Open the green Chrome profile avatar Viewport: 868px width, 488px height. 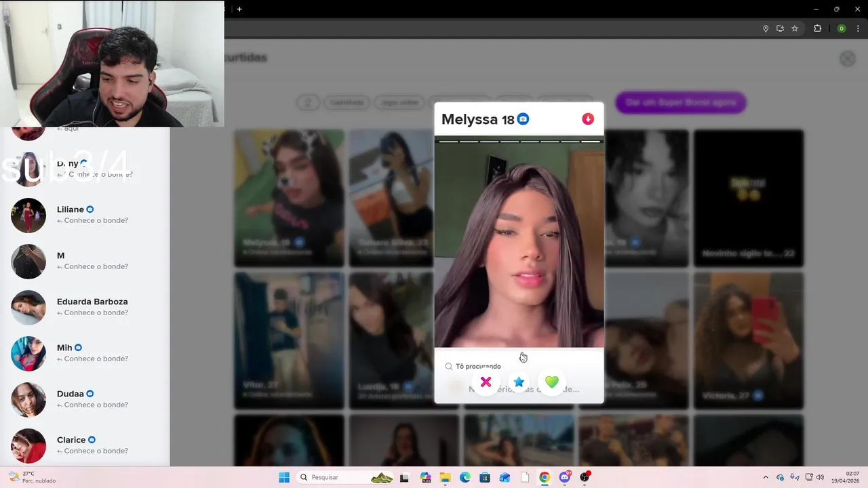coord(842,28)
